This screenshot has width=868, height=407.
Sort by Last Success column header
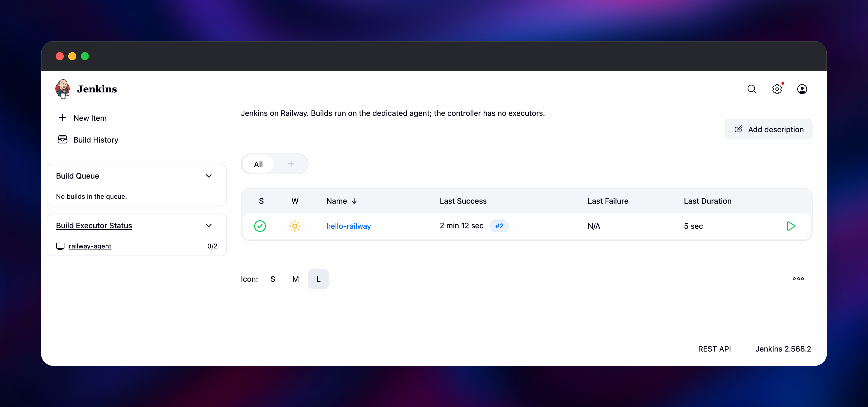[x=463, y=201]
